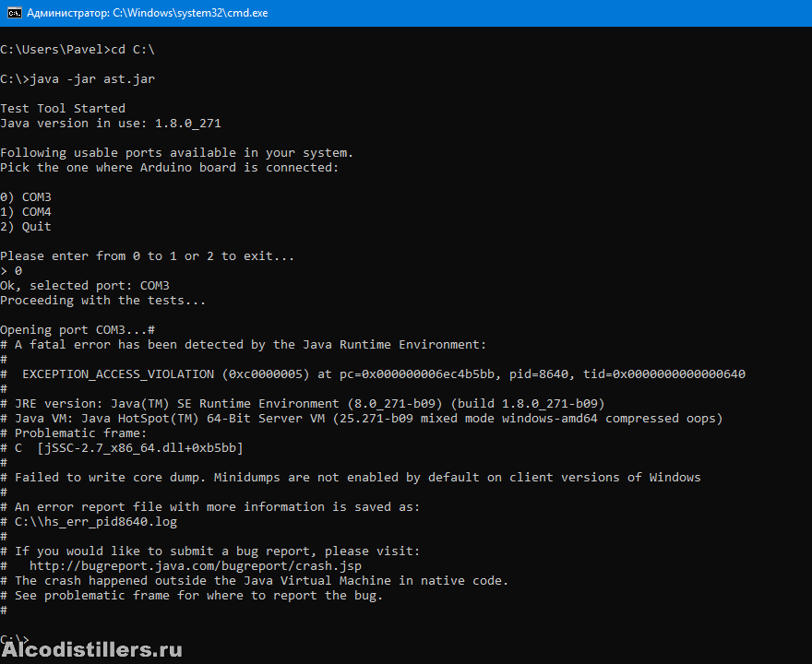812x664 pixels.
Task: Click the 'Problematic frame:' line
Action: [x=74, y=433]
